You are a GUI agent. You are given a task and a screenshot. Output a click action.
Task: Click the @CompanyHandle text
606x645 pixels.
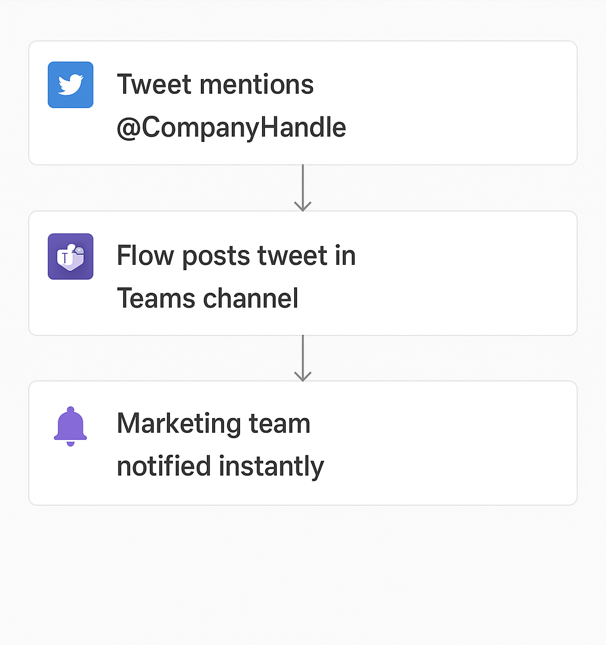(x=231, y=128)
